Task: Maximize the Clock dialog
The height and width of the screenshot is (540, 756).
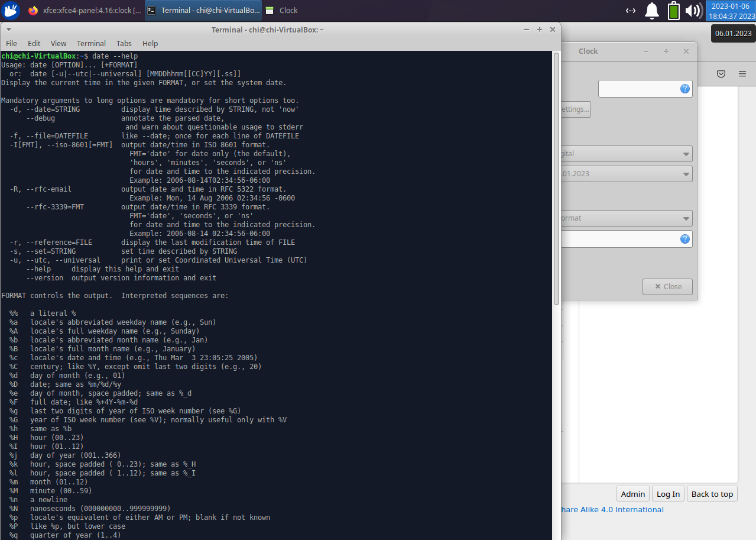Action: tap(666, 51)
